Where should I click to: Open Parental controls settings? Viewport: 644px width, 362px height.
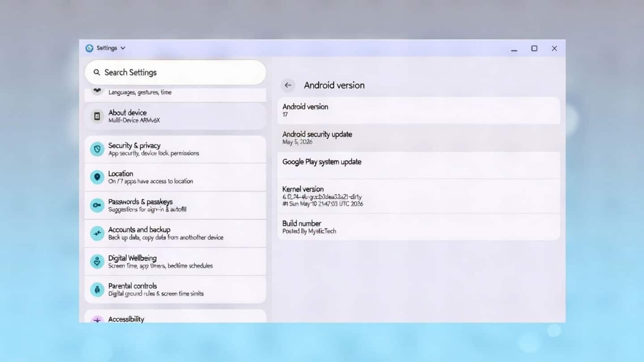175,290
